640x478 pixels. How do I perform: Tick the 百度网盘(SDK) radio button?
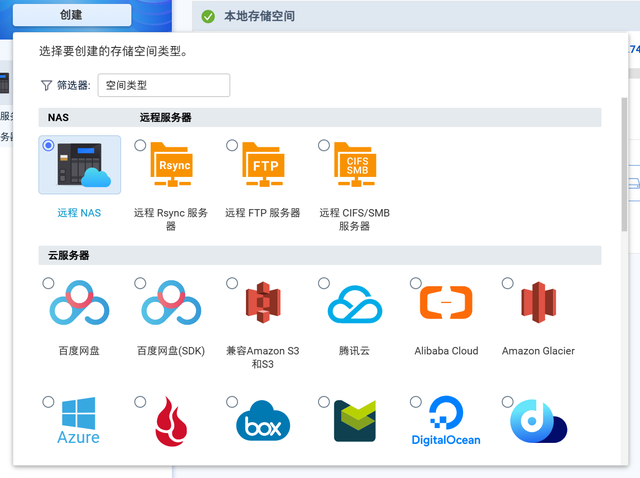pos(140,283)
